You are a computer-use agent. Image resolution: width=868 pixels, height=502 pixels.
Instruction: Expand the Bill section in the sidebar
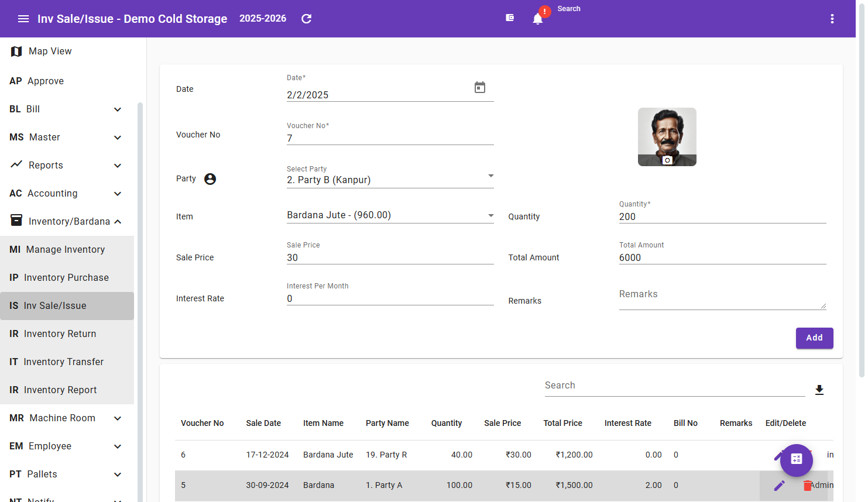pyautogui.click(x=66, y=109)
